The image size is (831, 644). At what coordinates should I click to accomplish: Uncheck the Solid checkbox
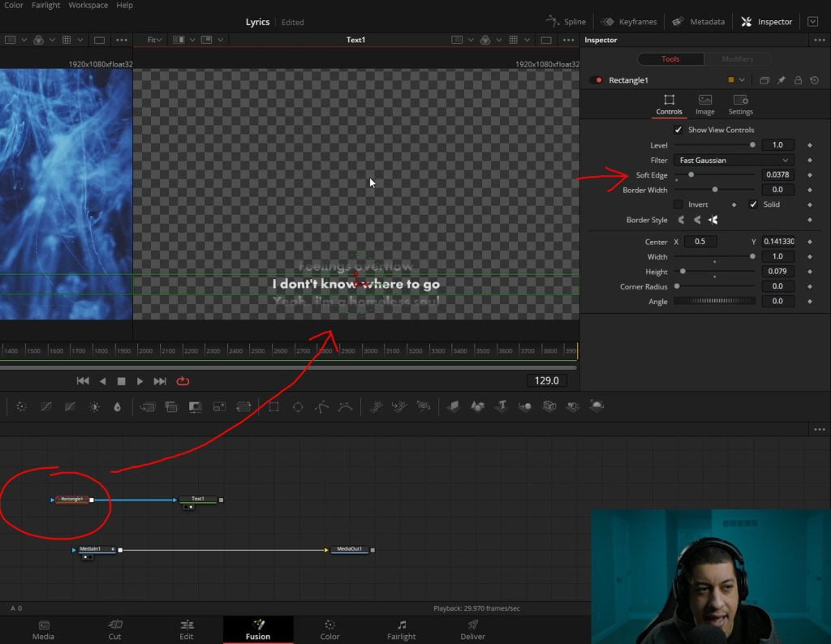753,204
